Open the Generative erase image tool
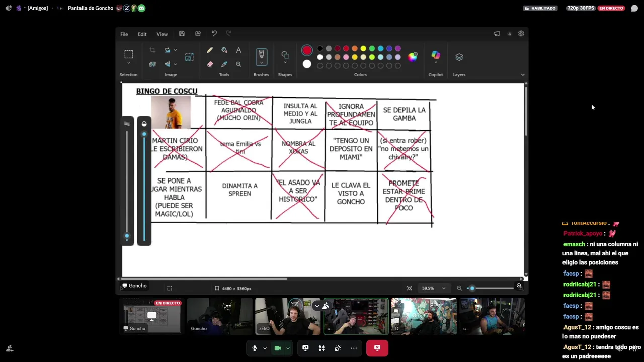Screen dimensions: 644x362 (189, 57)
